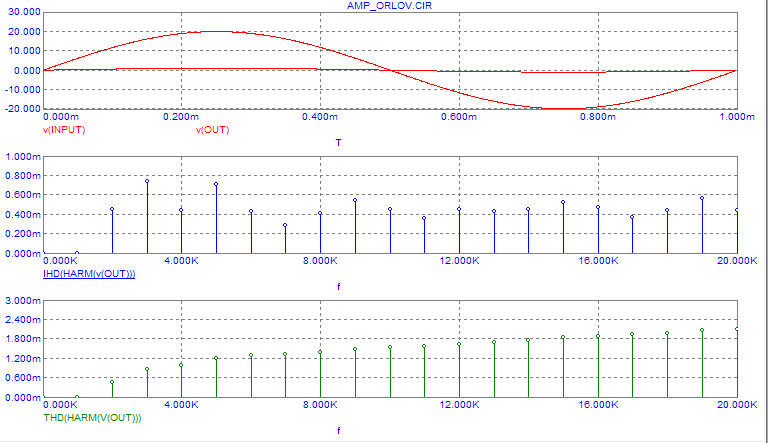Click the 30.000 Y-axis value
The width and height of the screenshot is (768, 443).
pyautogui.click(x=24, y=12)
